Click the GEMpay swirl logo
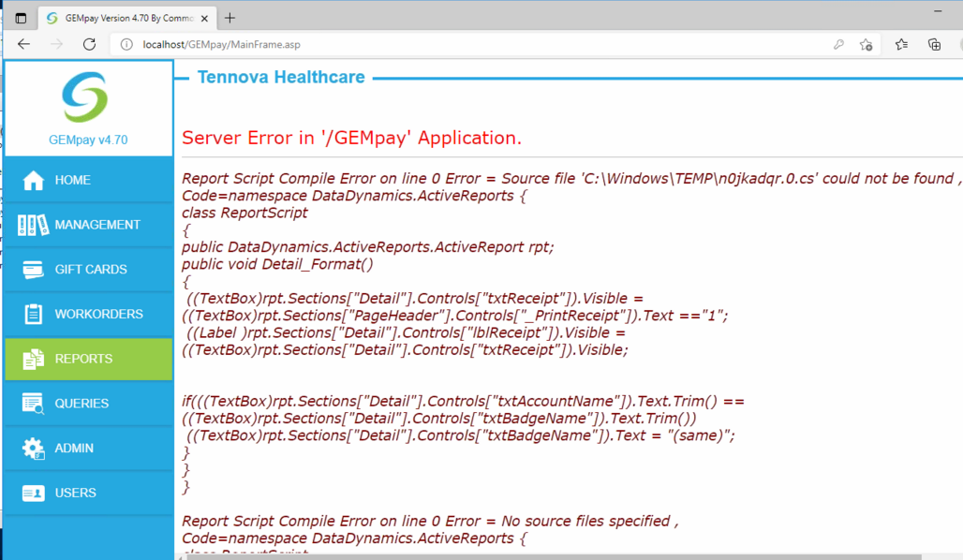 [x=85, y=97]
